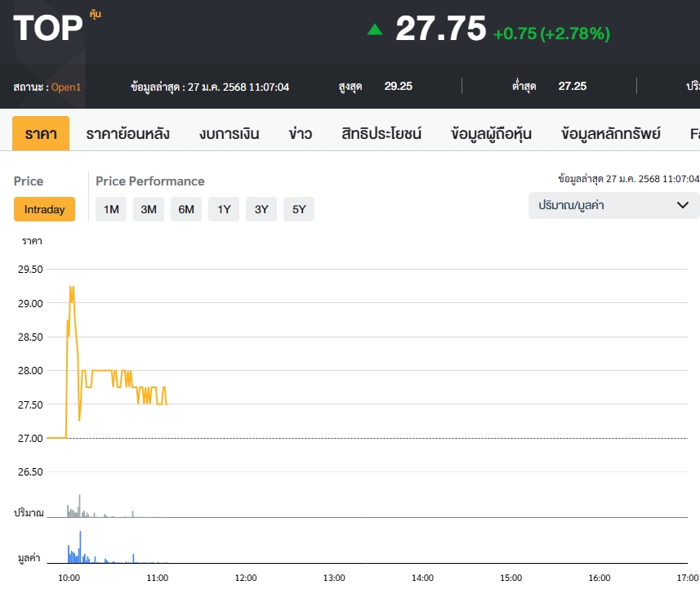Open the ข้อมูลหลักทรัพย์ tab

point(611,133)
